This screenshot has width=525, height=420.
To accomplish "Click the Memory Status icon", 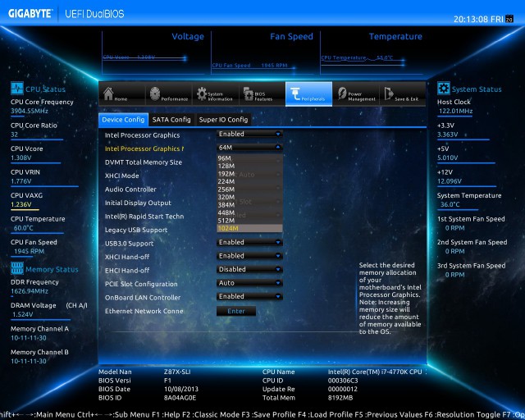I will [x=17, y=268].
